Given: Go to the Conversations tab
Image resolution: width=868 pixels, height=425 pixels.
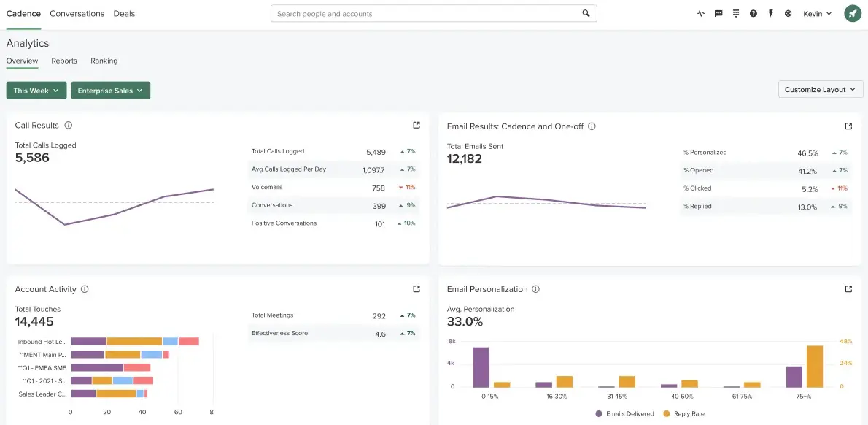Looking at the screenshot, I should (77, 14).
